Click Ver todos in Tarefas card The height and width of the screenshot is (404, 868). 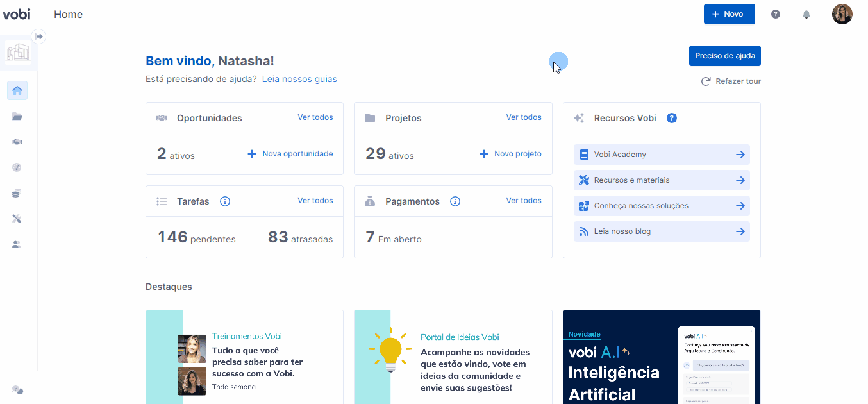(x=315, y=201)
